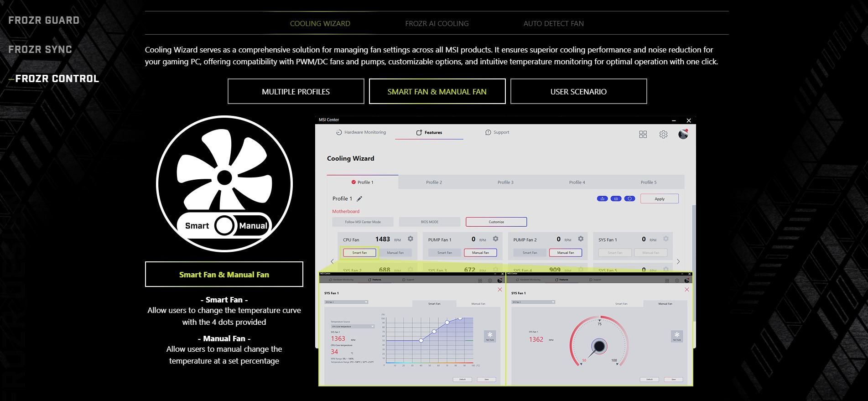Open SYS Fan 1 gear settings on fan card
This screenshot has width=868, height=401.
pos(666,239)
